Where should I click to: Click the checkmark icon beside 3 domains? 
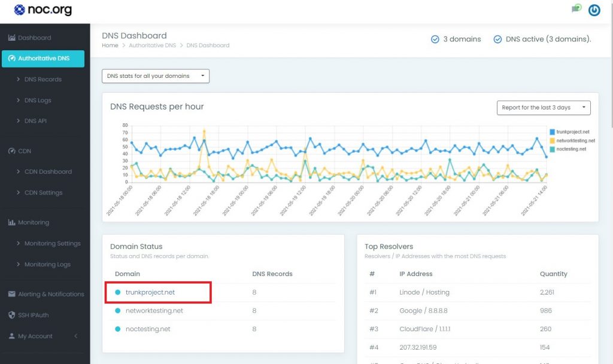[x=435, y=39]
